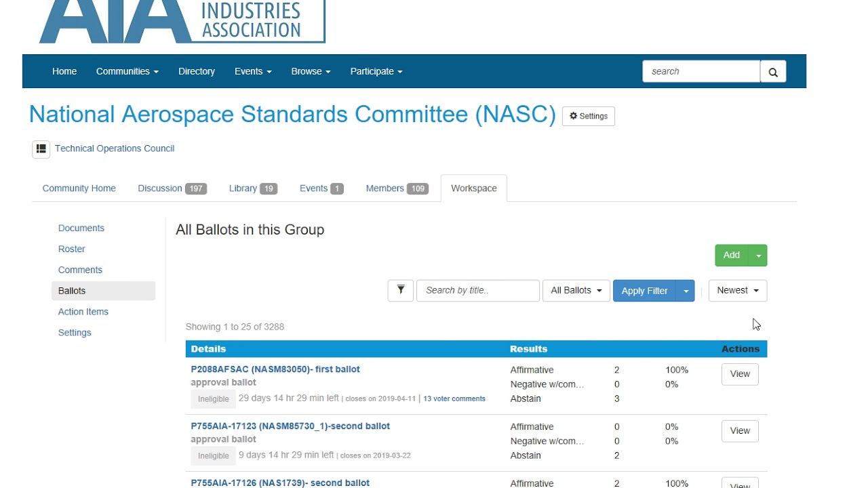The height and width of the screenshot is (488, 868).
Task: Click Ineligible badge on P755AIA-17123 ballot
Action: [x=214, y=456]
